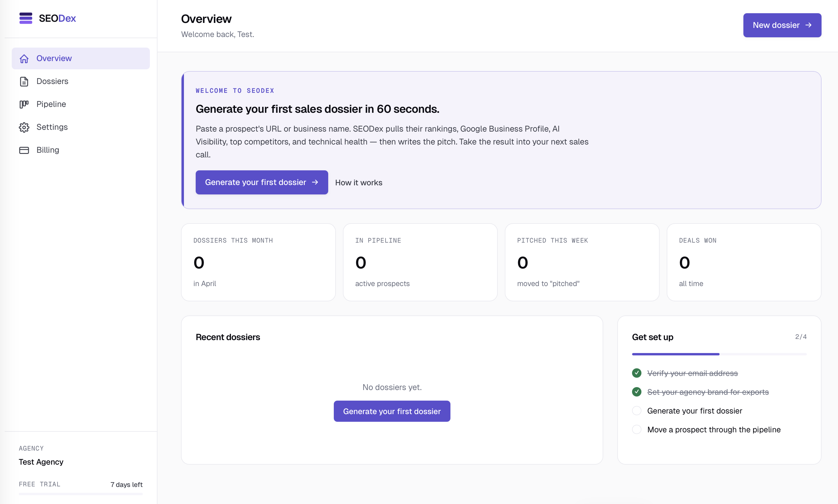Select the Dossiers This Month stat card
The image size is (838, 504).
coord(258,262)
